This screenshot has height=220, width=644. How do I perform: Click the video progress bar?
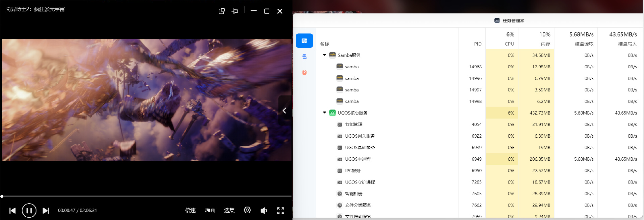[x=146, y=196]
